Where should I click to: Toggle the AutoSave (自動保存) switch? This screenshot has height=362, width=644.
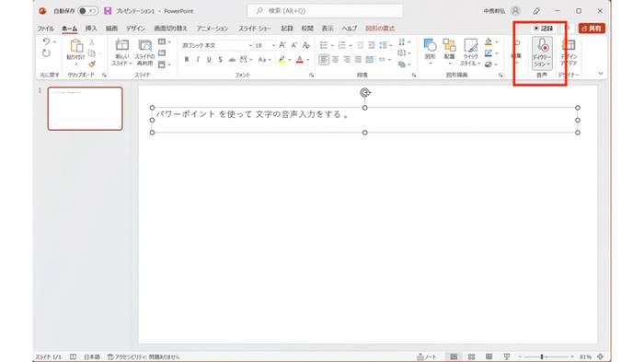click(x=87, y=11)
